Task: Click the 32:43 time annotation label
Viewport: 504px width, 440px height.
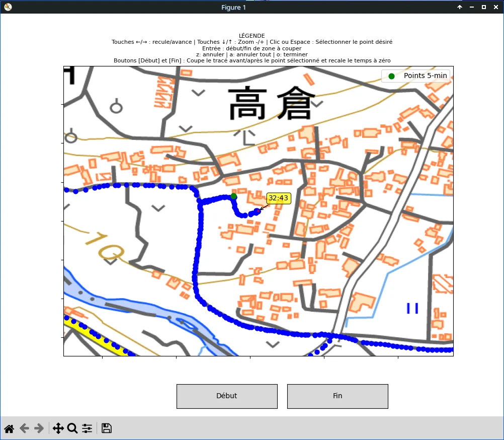Action: pyautogui.click(x=278, y=198)
